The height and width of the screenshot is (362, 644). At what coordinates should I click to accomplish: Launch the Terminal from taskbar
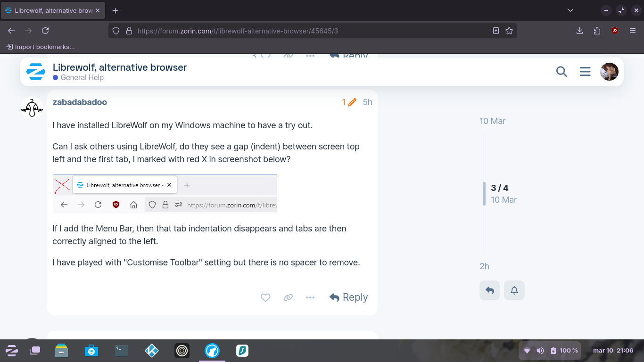coord(122,351)
